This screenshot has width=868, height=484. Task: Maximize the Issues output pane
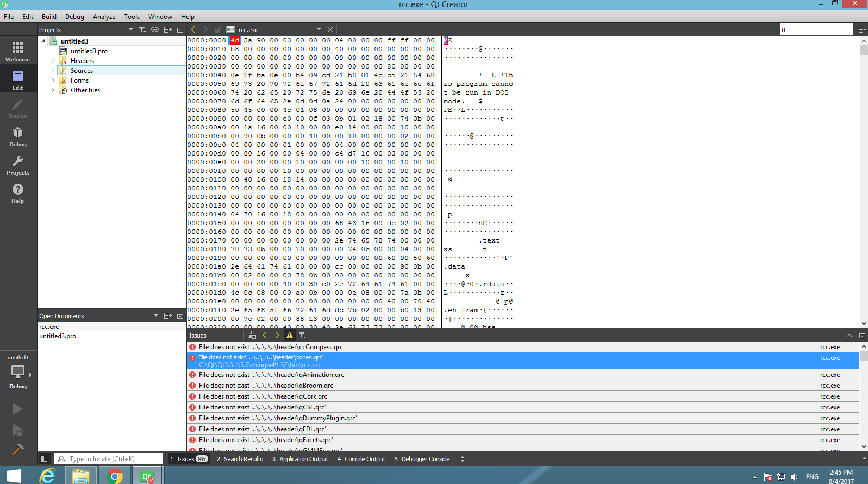pyautogui.click(x=850, y=336)
